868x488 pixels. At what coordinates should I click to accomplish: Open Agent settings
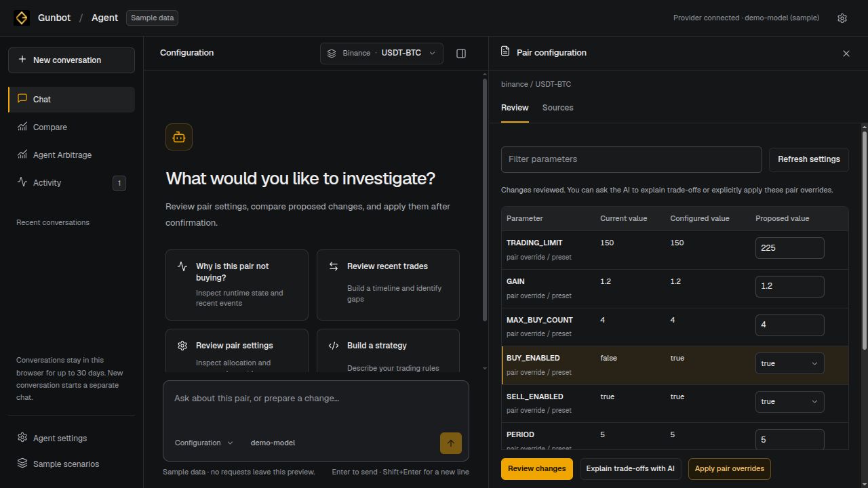71,439
